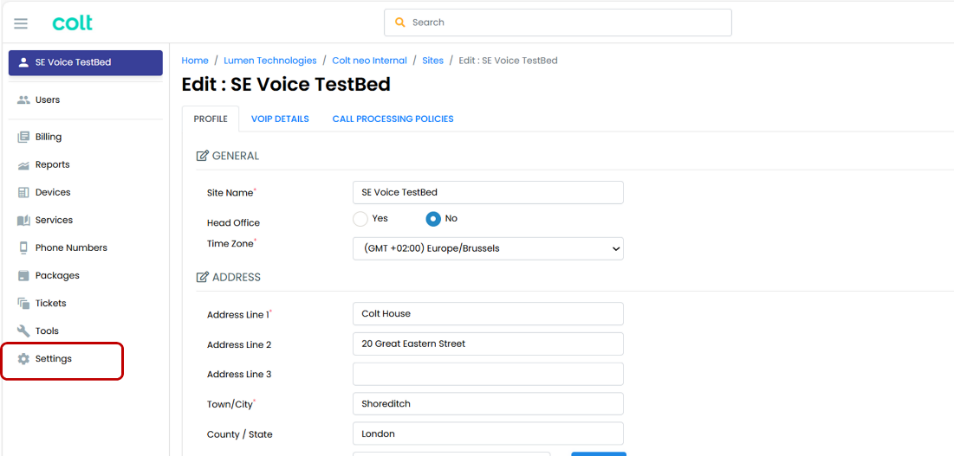Click the Tools wrench icon
Screen dimensions: 954x456
(x=24, y=331)
